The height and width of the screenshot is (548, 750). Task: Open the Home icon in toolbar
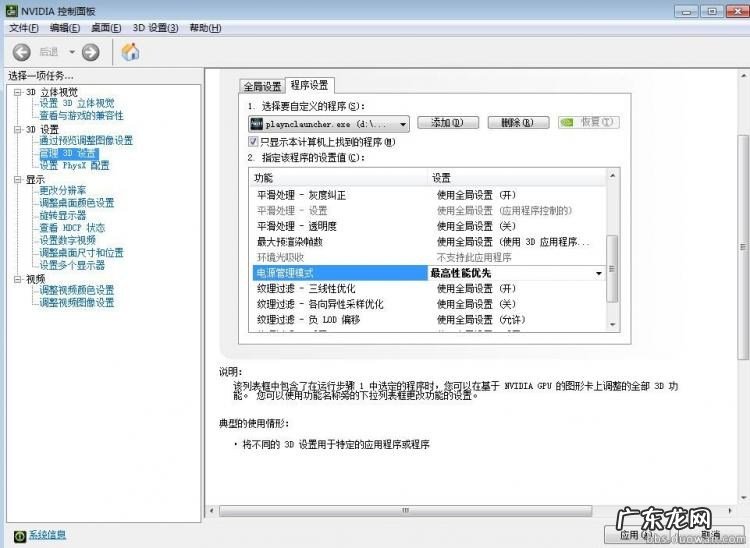[130, 52]
